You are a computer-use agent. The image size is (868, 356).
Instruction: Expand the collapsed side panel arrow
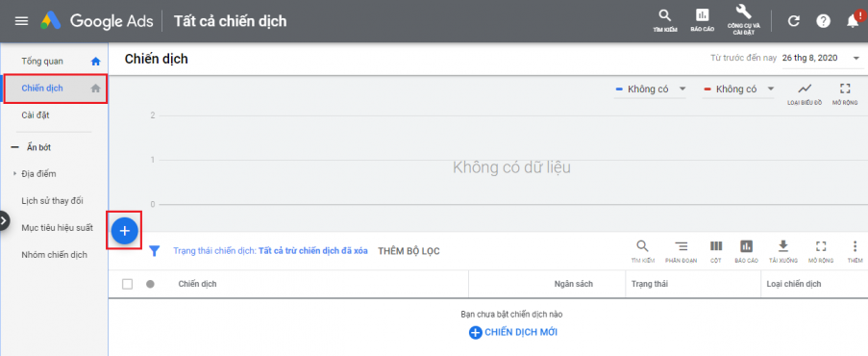(4, 220)
